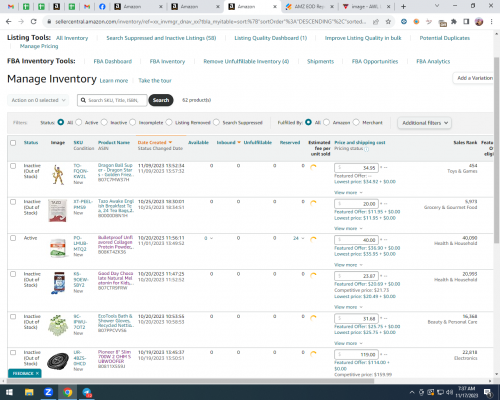The width and height of the screenshot is (500, 400).
Task: Open a new browser tab with plus icon
Action: click(x=403, y=6)
